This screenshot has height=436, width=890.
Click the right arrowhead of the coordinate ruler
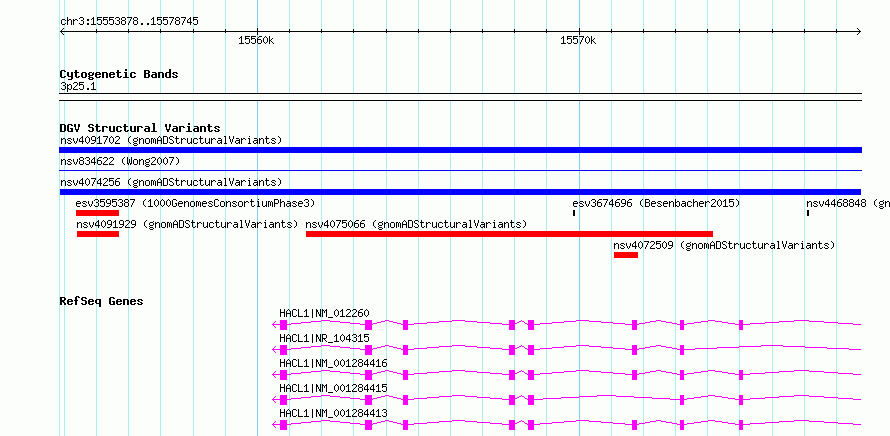[x=859, y=31]
